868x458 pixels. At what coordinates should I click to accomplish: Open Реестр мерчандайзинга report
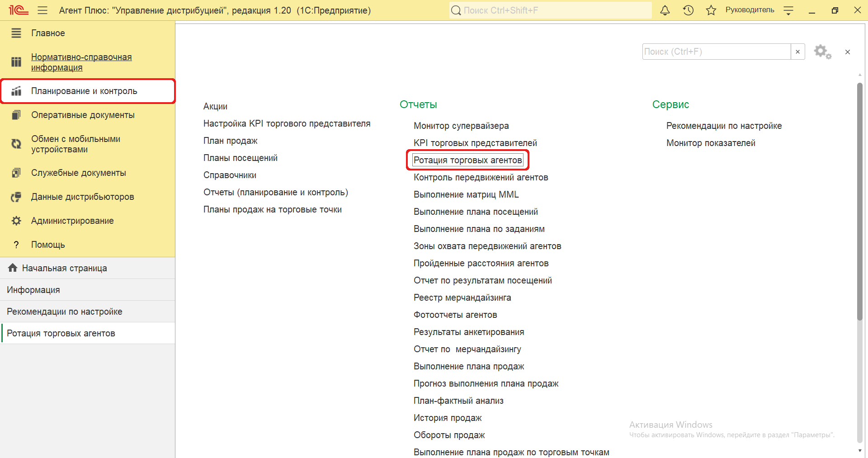point(462,297)
